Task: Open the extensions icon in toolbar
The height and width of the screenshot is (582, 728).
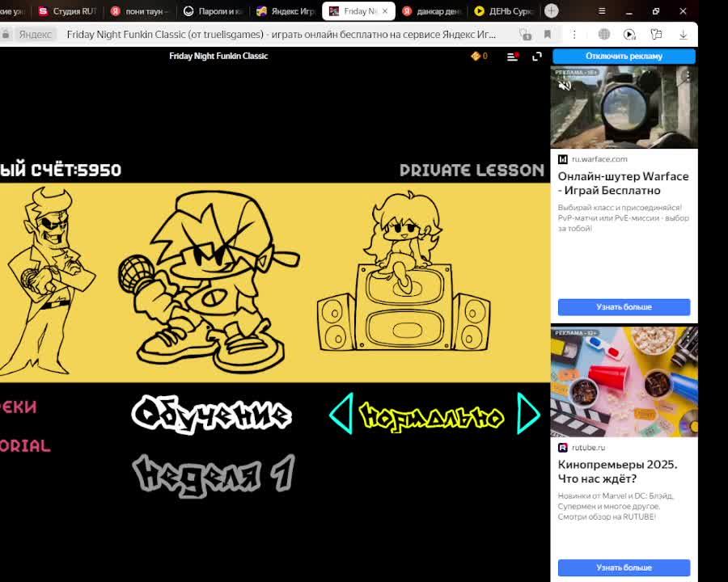Action: tap(656, 34)
